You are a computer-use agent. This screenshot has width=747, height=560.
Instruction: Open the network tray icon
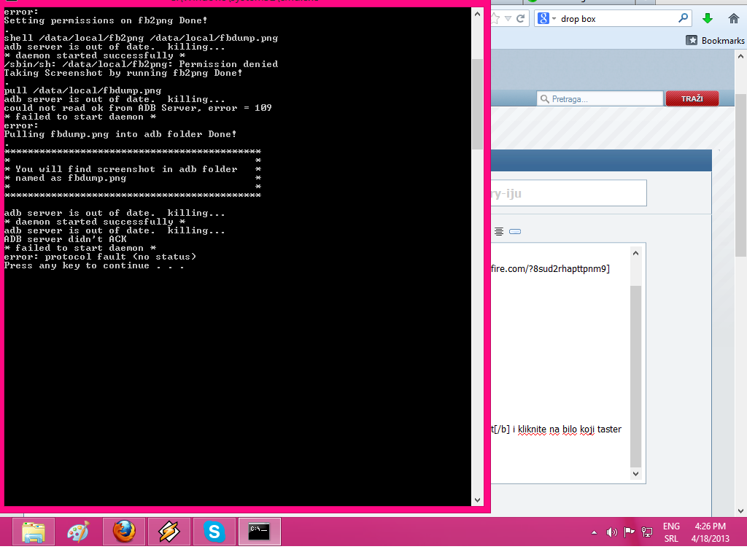point(647,532)
